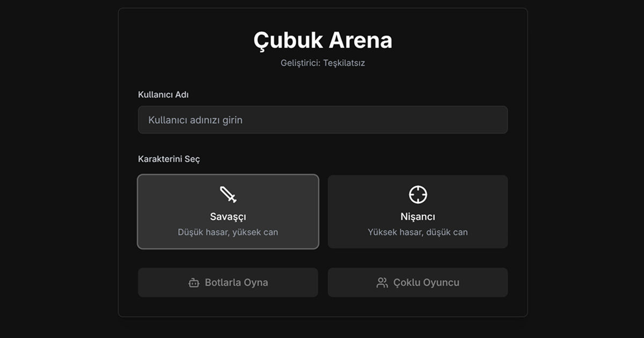Viewport: 644px width, 338px height.
Task: Click the Savaşçı name text
Action: [x=228, y=217]
